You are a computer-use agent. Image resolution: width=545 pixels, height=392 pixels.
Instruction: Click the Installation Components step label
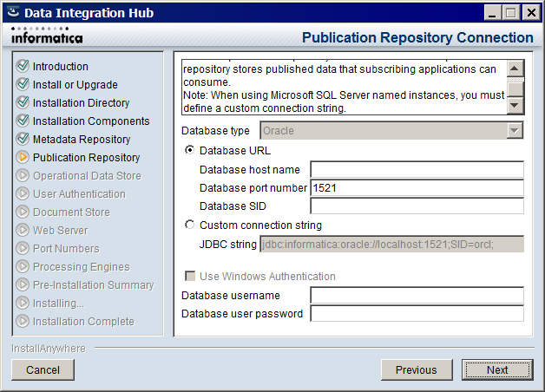coord(91,121)
